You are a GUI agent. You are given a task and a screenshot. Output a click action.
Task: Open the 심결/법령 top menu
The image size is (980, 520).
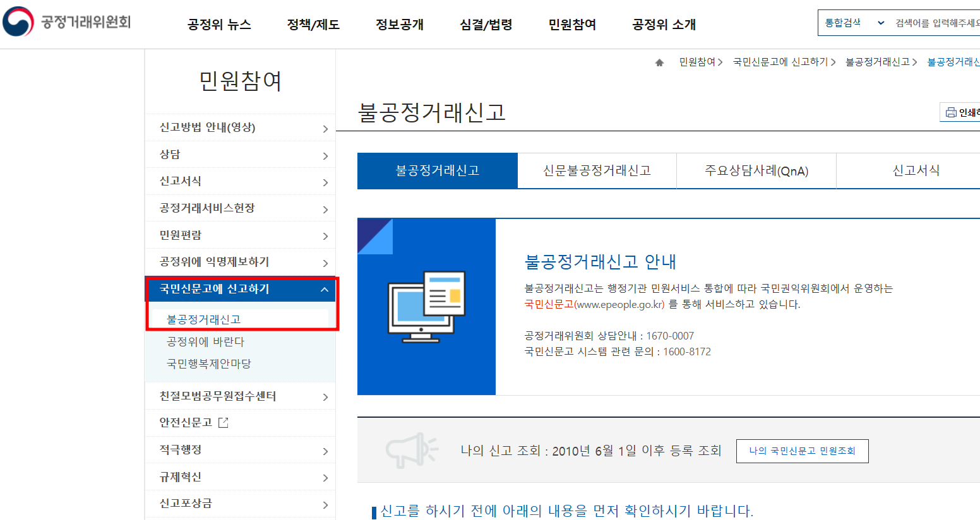[486, 25]
